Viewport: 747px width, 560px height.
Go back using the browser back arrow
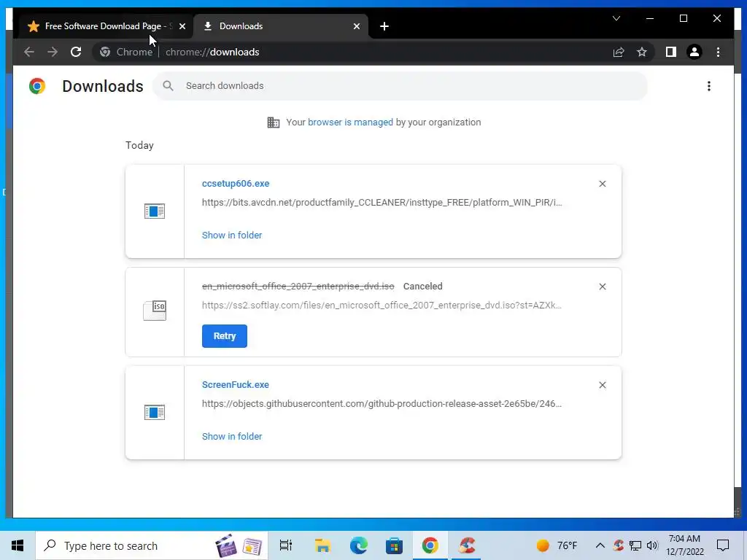point(29,52)
